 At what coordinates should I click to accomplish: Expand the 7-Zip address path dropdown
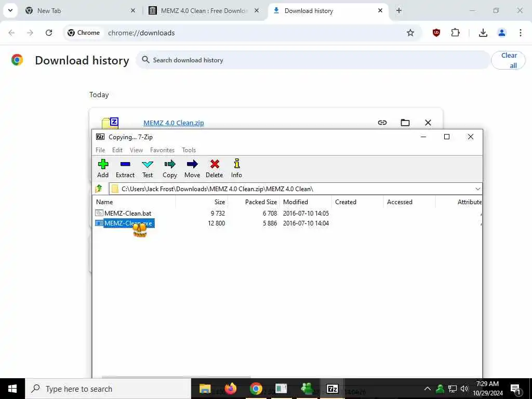point(478,189)
